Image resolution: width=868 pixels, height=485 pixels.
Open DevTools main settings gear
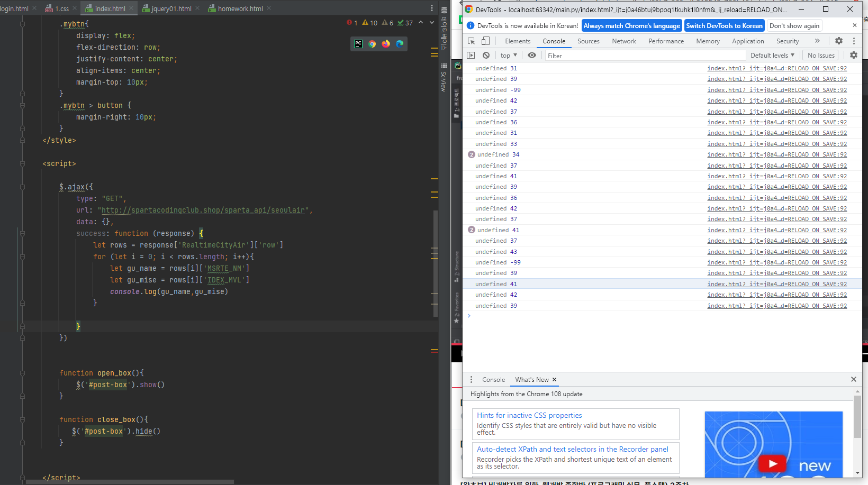(838, 41)
